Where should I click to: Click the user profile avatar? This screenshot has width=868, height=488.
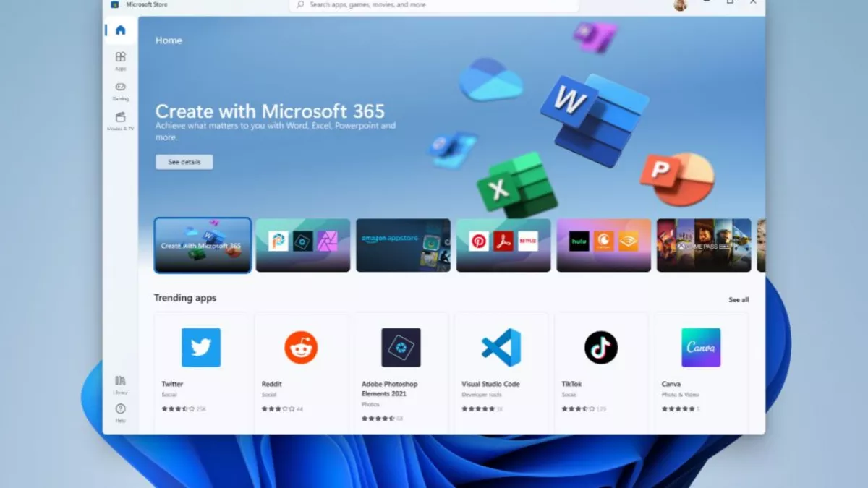pyautogui.click(x=680, y=5)
